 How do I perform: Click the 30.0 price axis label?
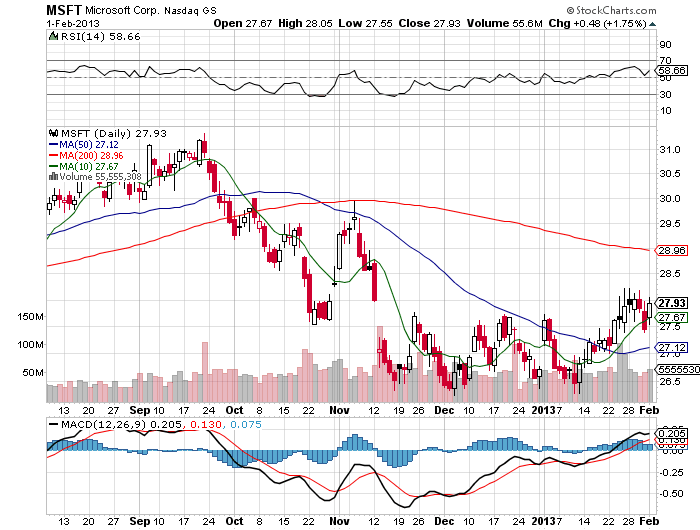click(x=670, y=199)
